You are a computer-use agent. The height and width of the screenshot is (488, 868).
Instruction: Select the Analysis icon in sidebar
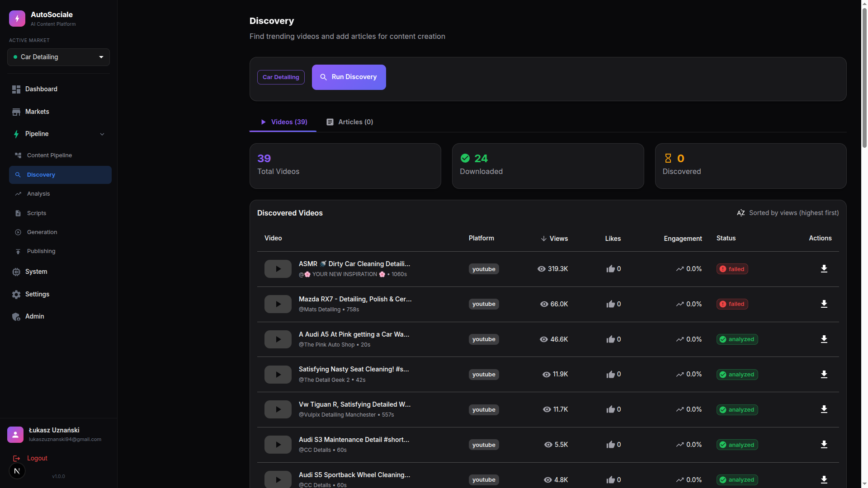18,193
